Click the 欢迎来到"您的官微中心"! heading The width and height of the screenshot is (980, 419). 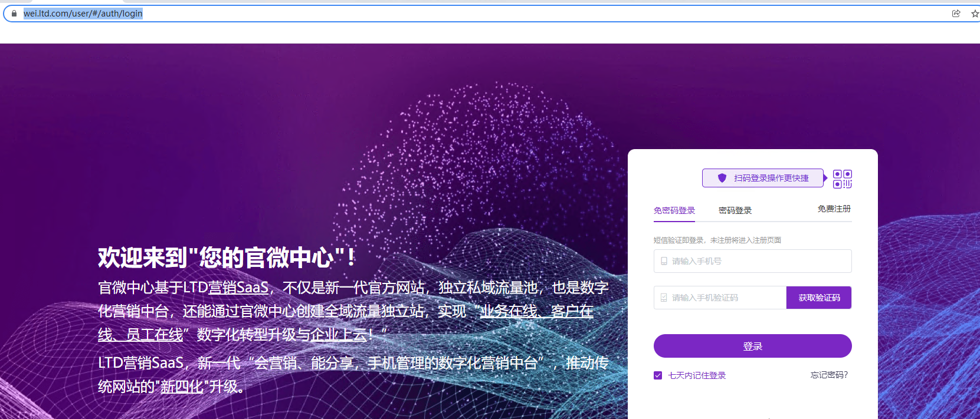pos(227,258)
